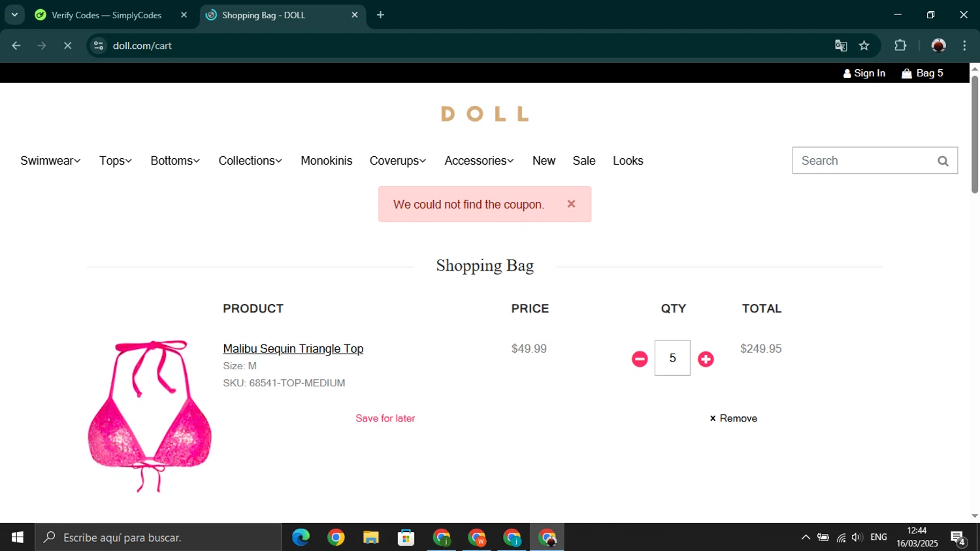Click the volume speaker tray icon
Viewport: 980px width, 551px height.
click(857, 537)
